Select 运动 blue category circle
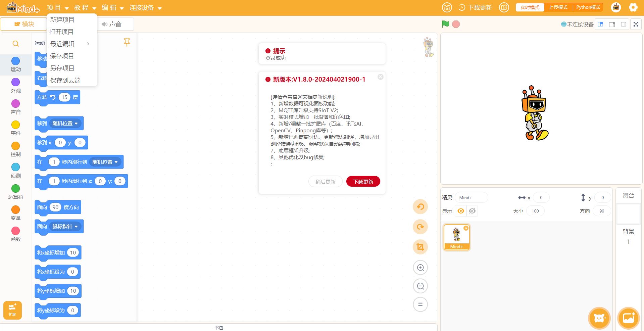The width and height of the screenshot is (644, 331). (x=16, y=61)
